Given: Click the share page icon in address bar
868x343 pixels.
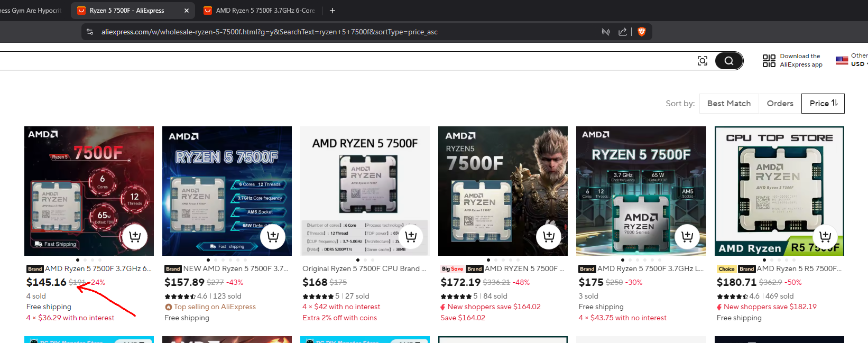Looking at the screenshot, I should pyautogui.click(x=623, y=32).
